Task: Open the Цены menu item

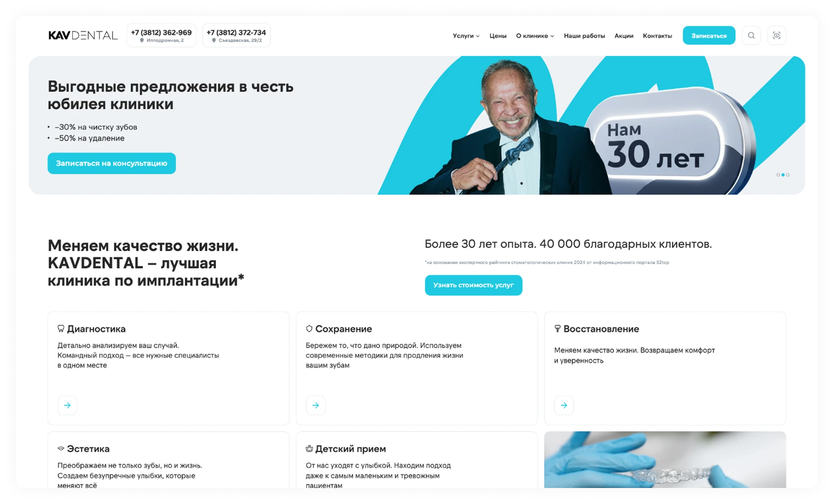Action: [x=498, y=36]
